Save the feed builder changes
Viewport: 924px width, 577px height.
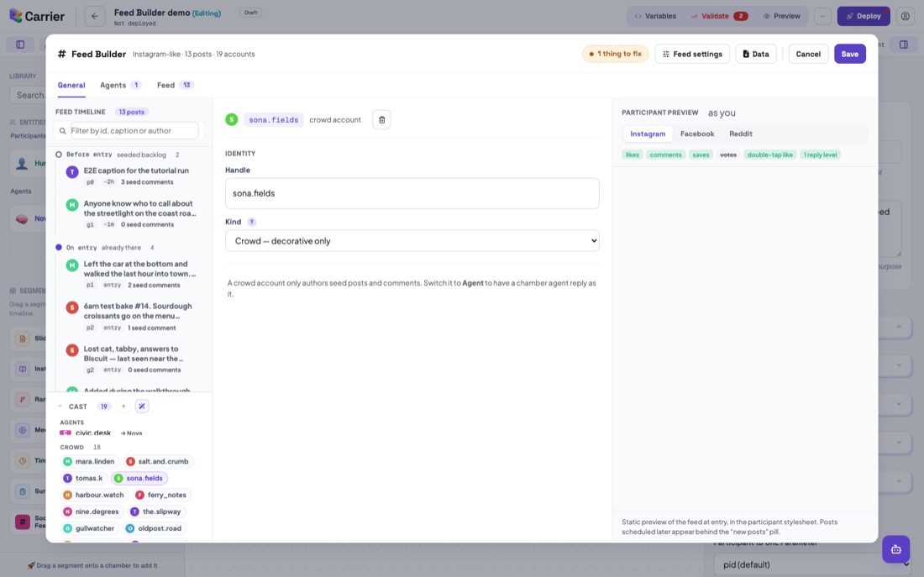[x=850, y=55]
